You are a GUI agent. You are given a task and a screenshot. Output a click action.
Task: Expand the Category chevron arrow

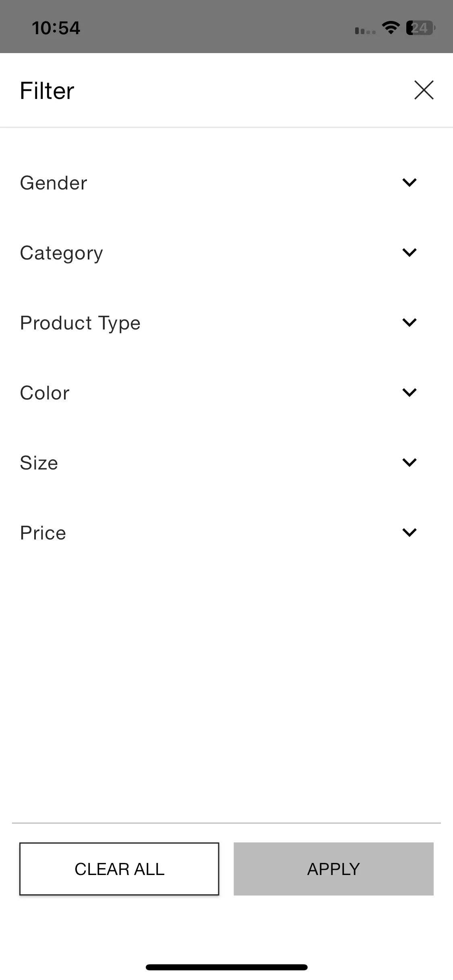409,253
